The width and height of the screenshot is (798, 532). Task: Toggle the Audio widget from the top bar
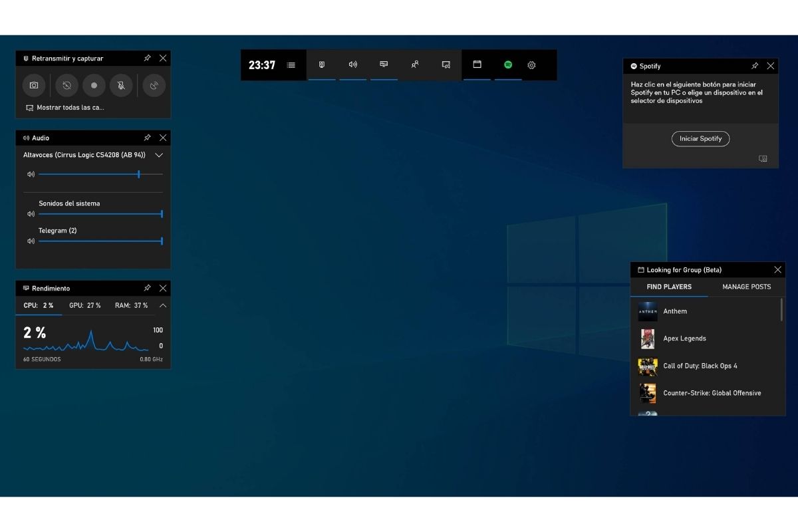pos(353,65)
